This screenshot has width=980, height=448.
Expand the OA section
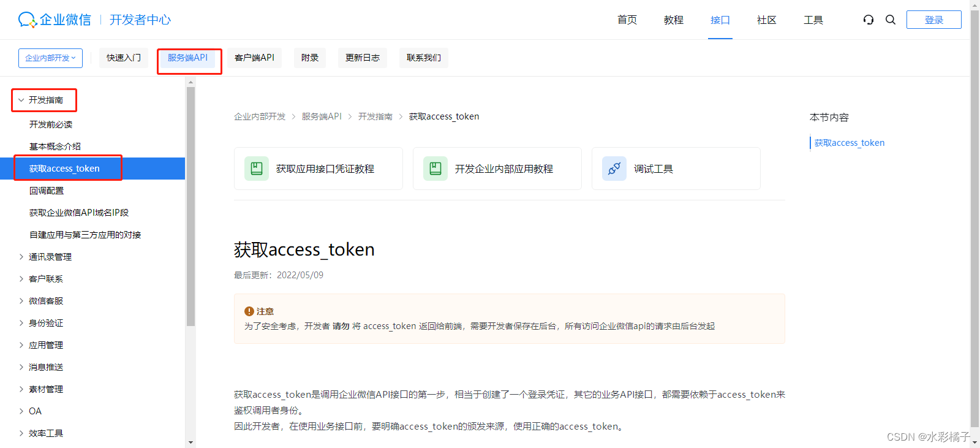[x=21, y=411]
